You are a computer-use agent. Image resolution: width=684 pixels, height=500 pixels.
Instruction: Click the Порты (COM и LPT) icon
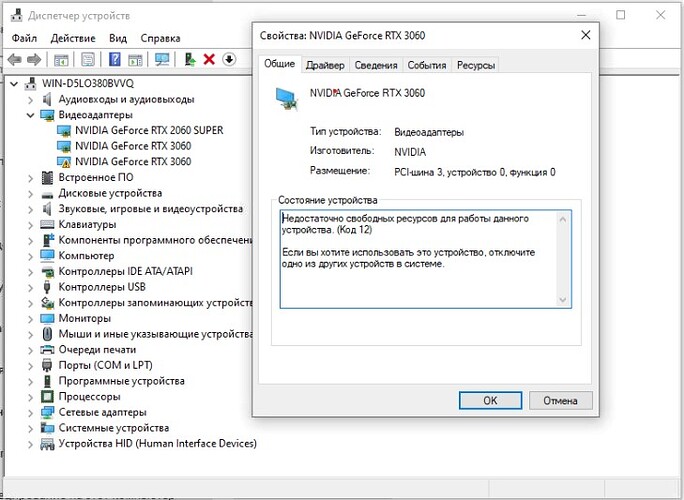(47, 365)
